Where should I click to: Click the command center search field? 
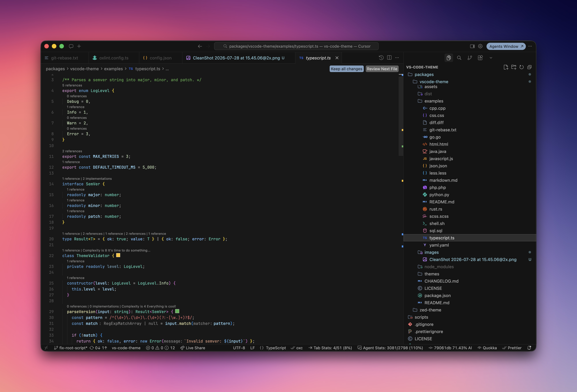(x=296, y=46)
